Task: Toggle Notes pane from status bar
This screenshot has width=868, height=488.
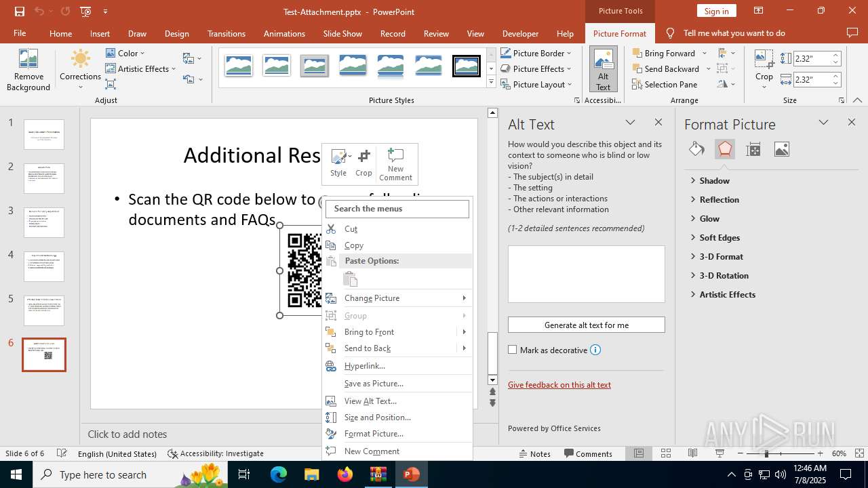Action: pyautogui.click(x=535, y=453)
